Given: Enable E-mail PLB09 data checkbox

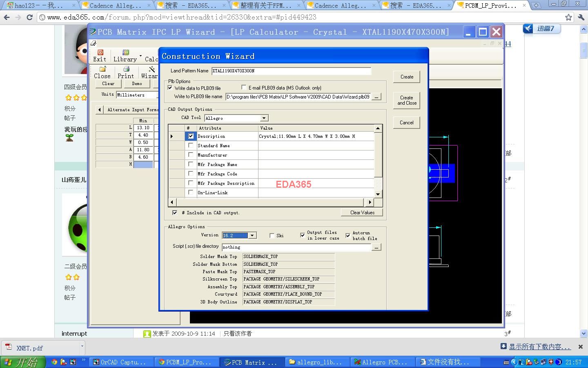Looking at the screenshot, I should point(244,88).
